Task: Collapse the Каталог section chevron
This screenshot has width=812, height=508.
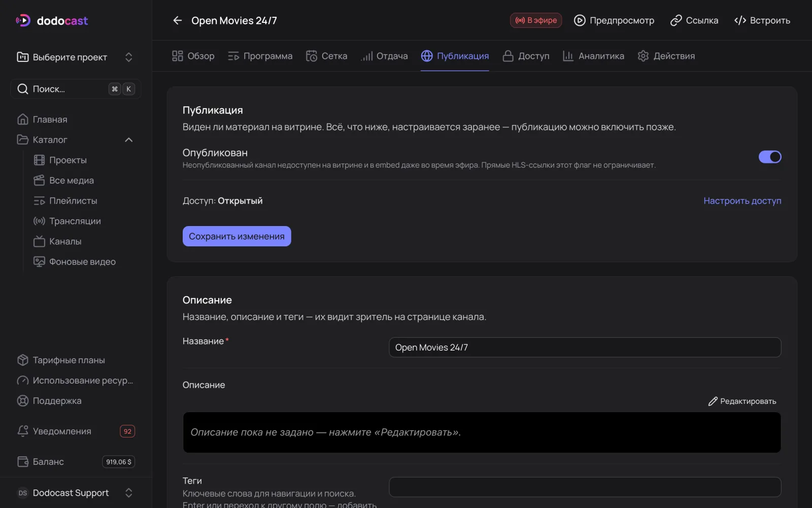Action: 129,140
